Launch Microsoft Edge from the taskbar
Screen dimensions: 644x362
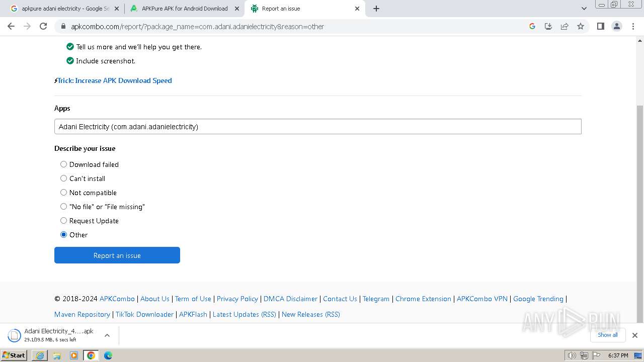[x=108, y=355]
